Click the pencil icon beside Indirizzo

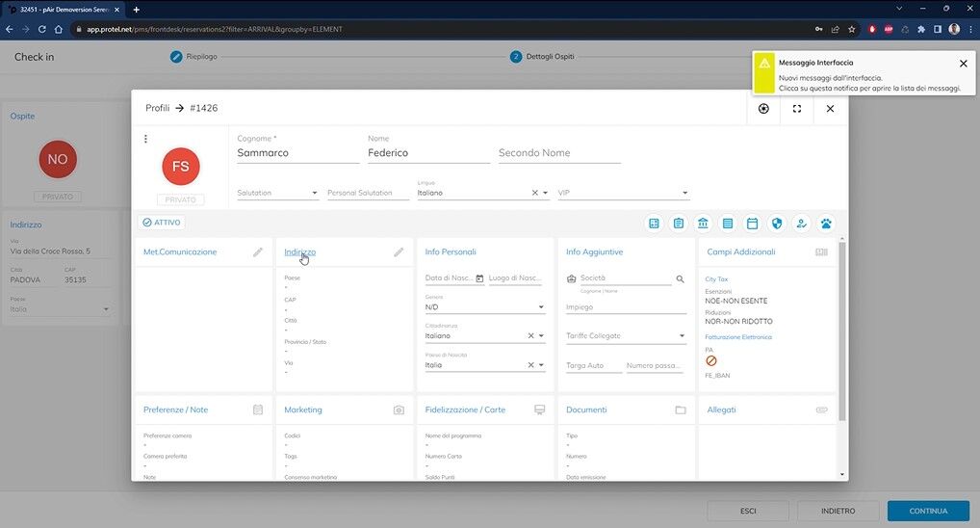(x=399, y=252)
